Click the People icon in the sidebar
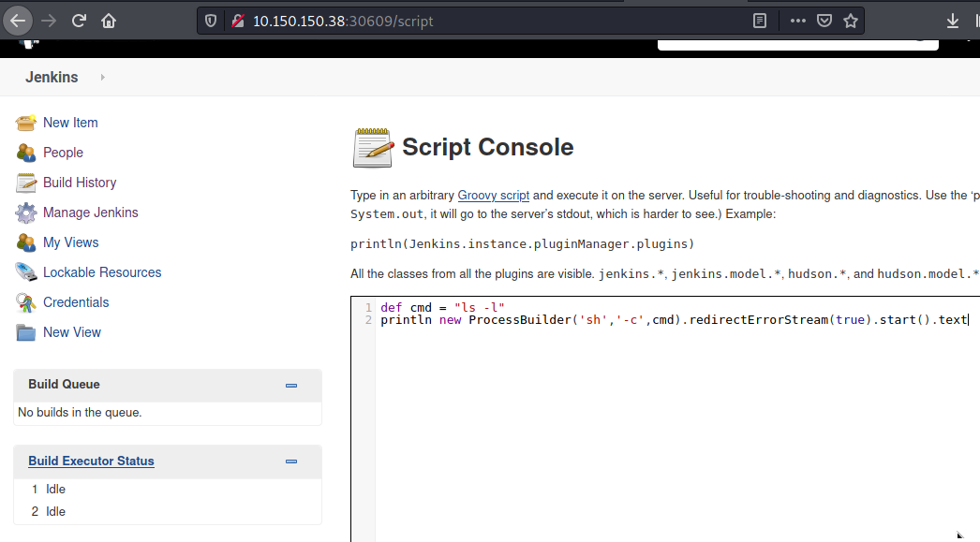The width and height of the screenshot is (980, 542). coord(25,153)
